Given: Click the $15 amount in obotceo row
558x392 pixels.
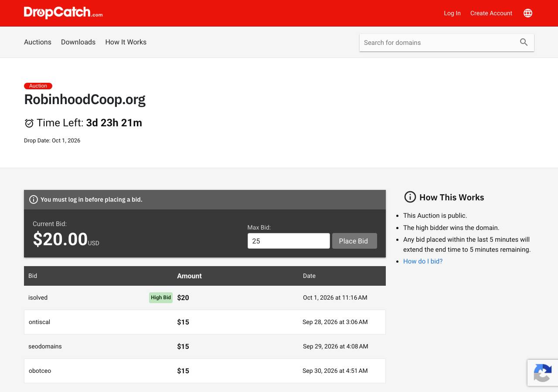Looking at the screenshot, I should tap(183, 371).
